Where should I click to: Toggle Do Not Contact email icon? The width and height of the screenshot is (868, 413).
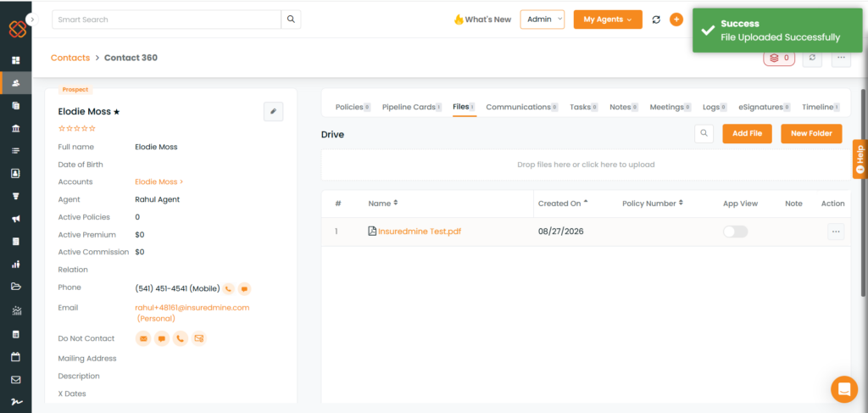click(x=143, y=338)
